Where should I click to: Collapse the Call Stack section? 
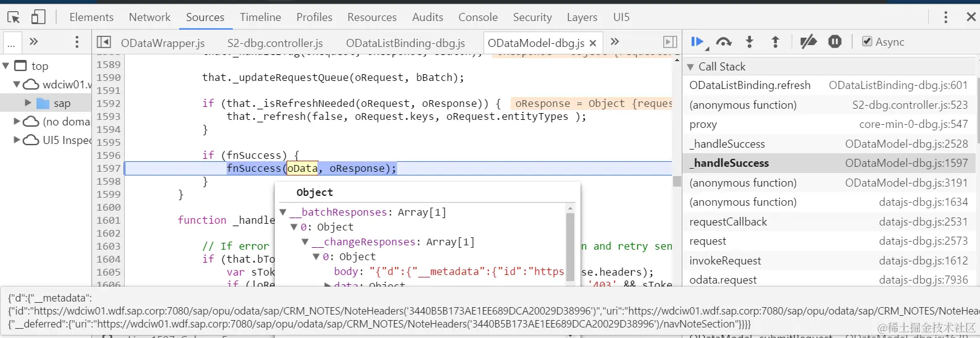coord(691,67)
